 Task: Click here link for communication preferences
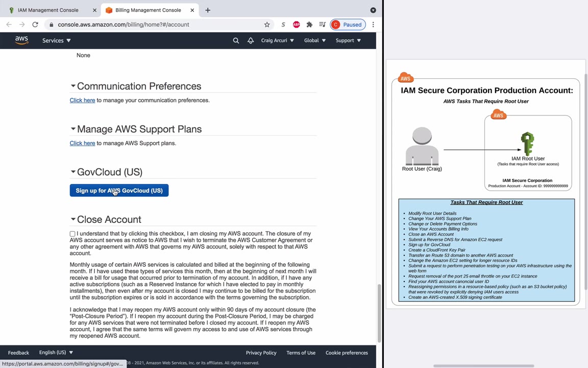[x=82, y=100]
